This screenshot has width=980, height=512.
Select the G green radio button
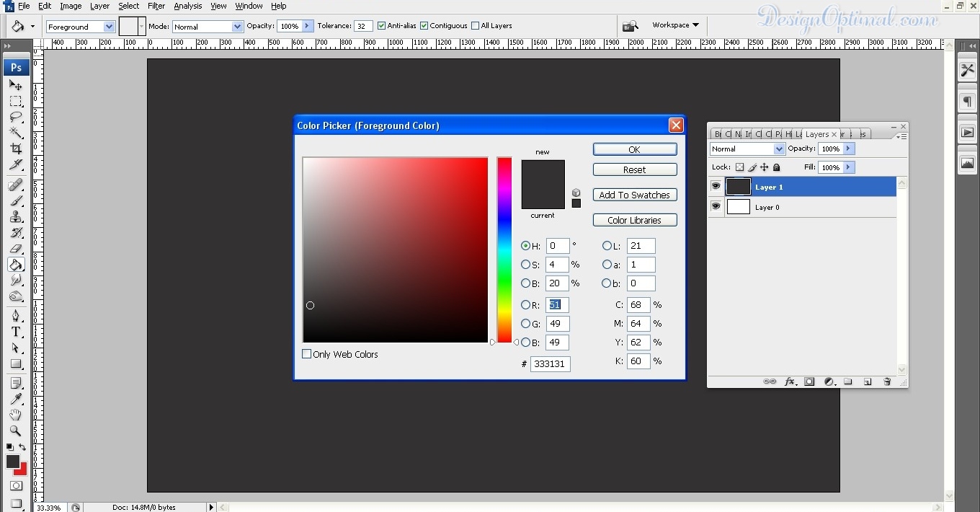coord(525,324)
